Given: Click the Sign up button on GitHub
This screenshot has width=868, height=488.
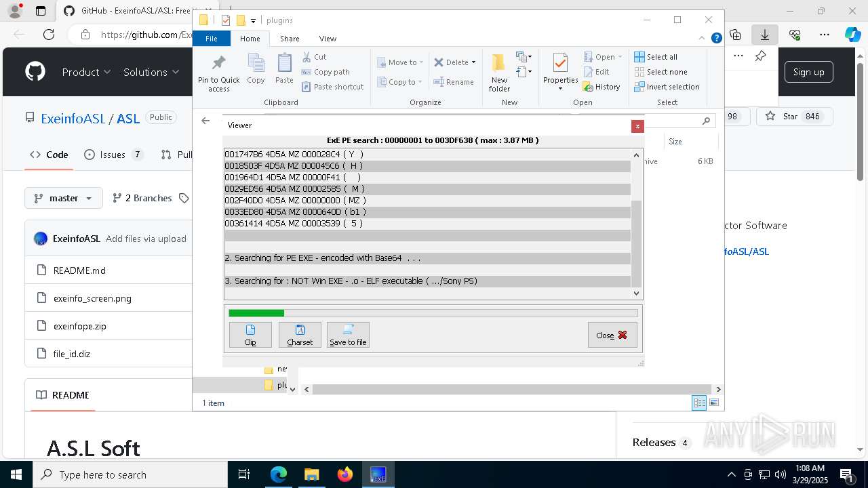Looking at the screenshot, I should pyautogui.click(x=808, y=72).
